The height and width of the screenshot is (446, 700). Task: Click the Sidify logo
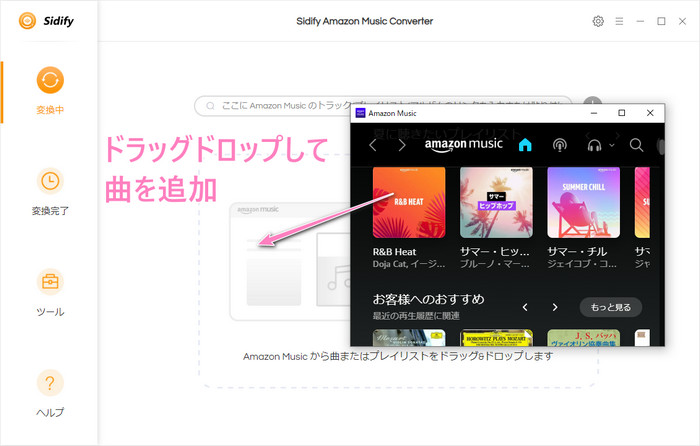46,21
